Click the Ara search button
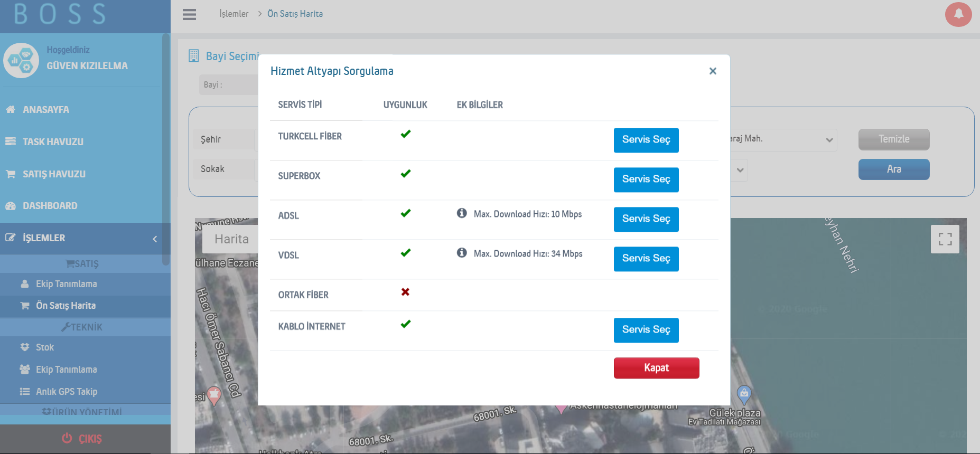The height and width of the screenshot is (454, 980). click(894, 169)
